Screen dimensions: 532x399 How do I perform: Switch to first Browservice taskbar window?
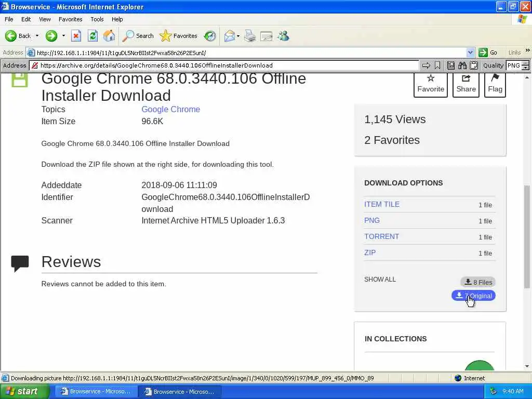(96, 391)
